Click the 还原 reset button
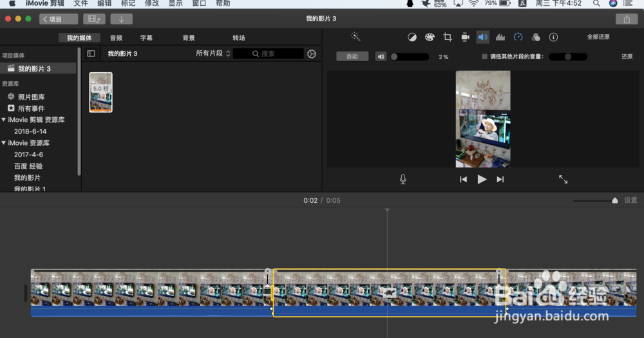 click(627, 57)
